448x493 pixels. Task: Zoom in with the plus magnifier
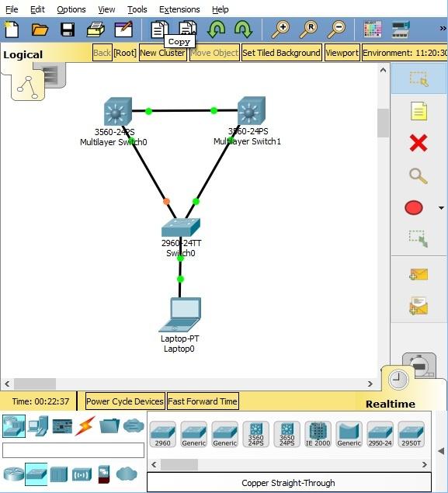[280, 30]
